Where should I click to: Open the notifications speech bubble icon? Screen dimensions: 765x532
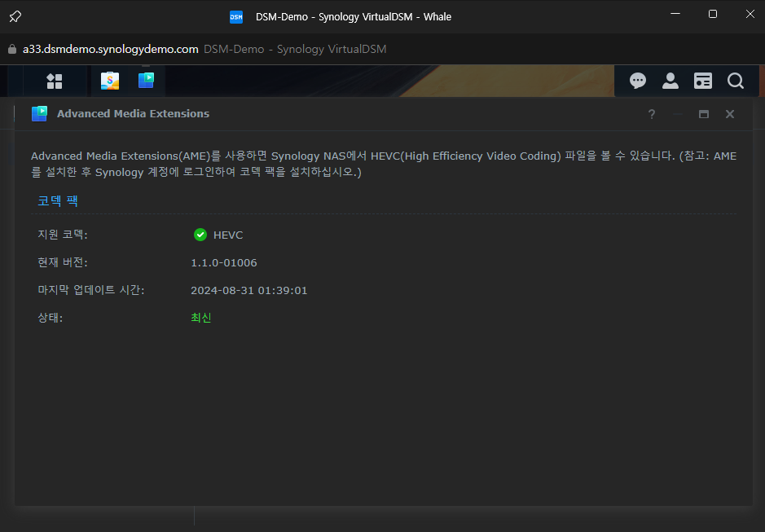pyautogui.click(x=638, y=81)
